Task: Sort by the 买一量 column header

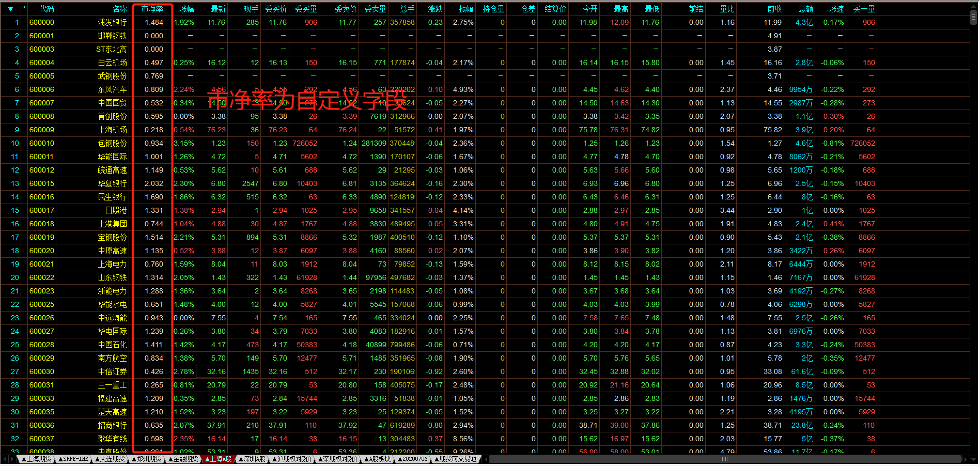Action: pos(864,9)
